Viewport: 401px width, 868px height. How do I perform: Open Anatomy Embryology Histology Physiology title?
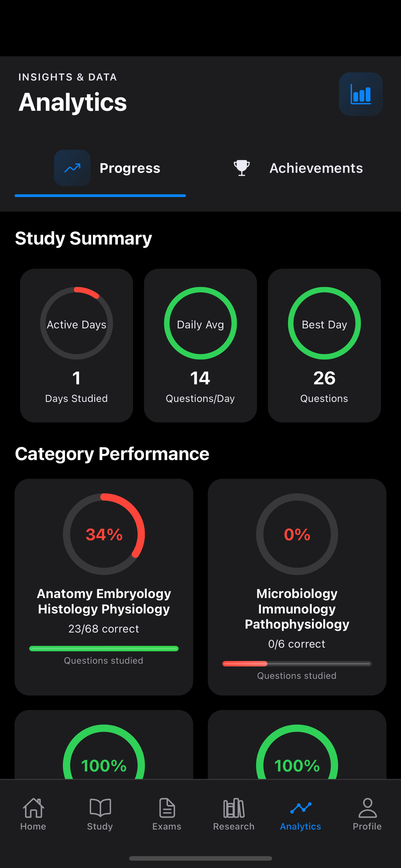click(104, 601)
